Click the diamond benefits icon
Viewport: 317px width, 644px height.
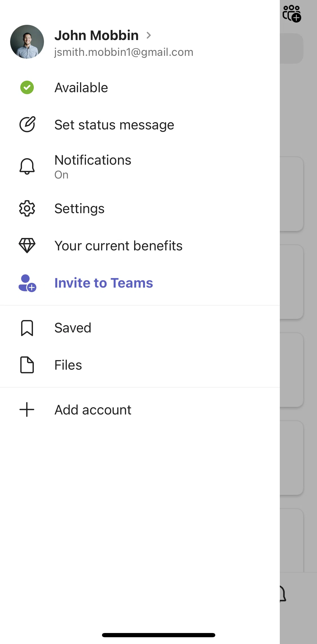27,245
